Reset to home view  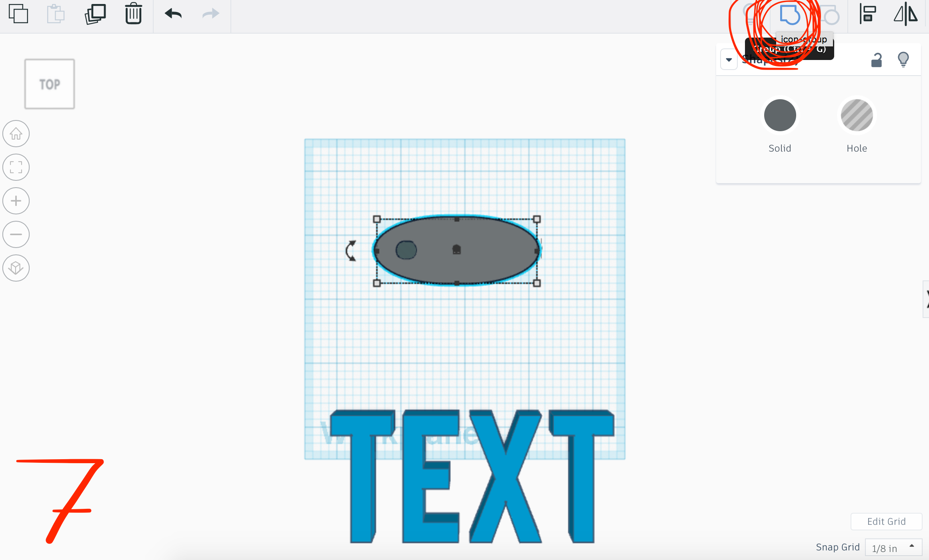(x=16, y=134)
